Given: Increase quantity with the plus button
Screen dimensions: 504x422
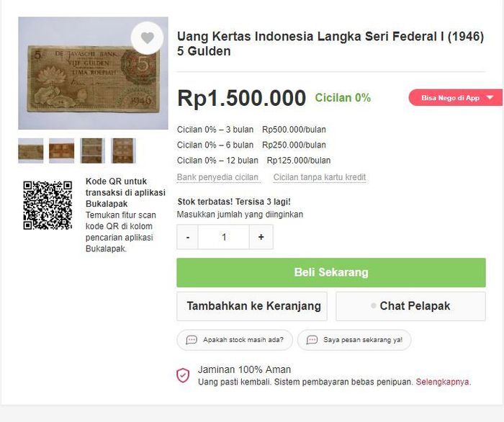Looking at the screenshot, I should pyautogui.click(x=261, y=237).
